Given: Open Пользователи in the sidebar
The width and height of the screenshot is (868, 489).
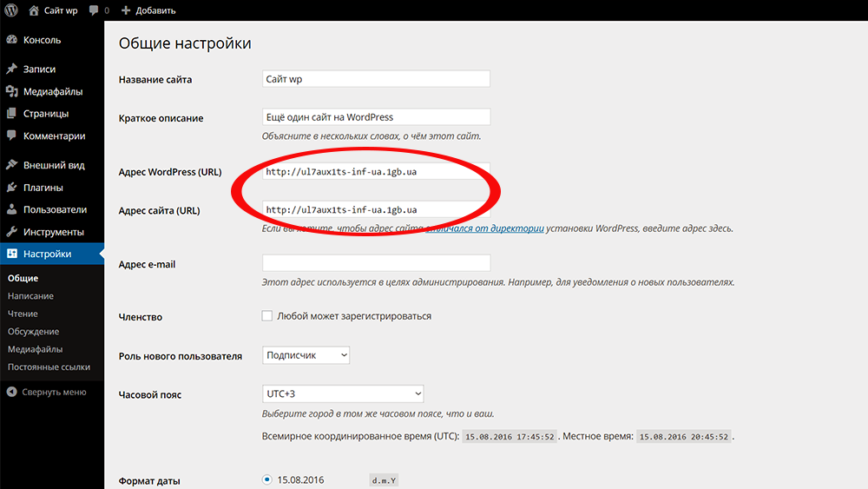Looking at the screenshot, I should point(52,209).
